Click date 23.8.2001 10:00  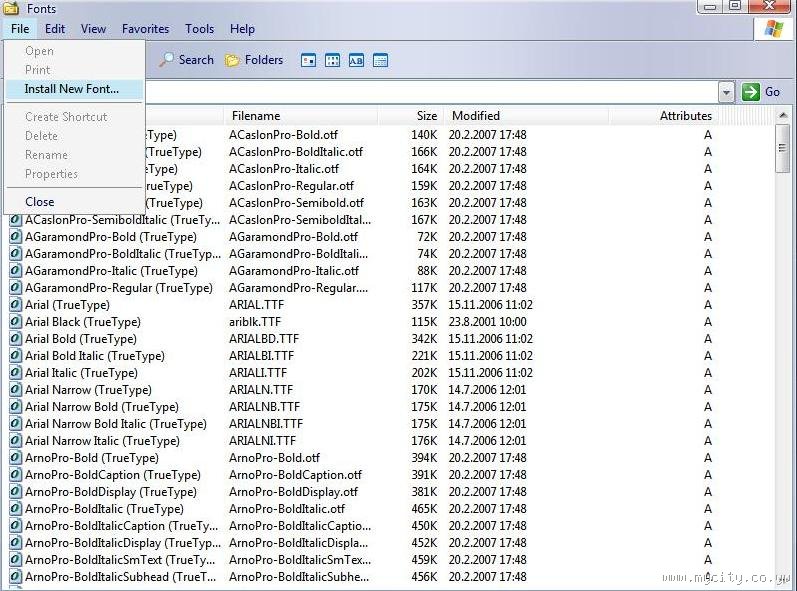coord(487,322)
